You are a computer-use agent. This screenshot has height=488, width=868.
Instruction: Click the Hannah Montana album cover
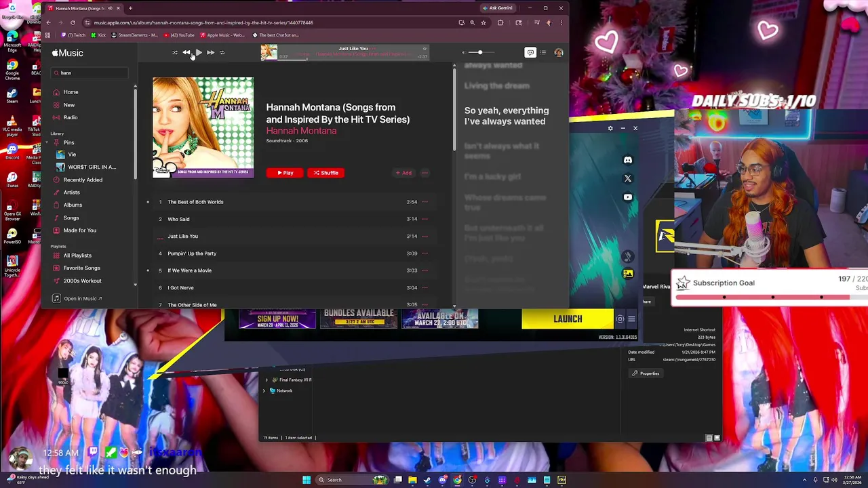(203, 127)
